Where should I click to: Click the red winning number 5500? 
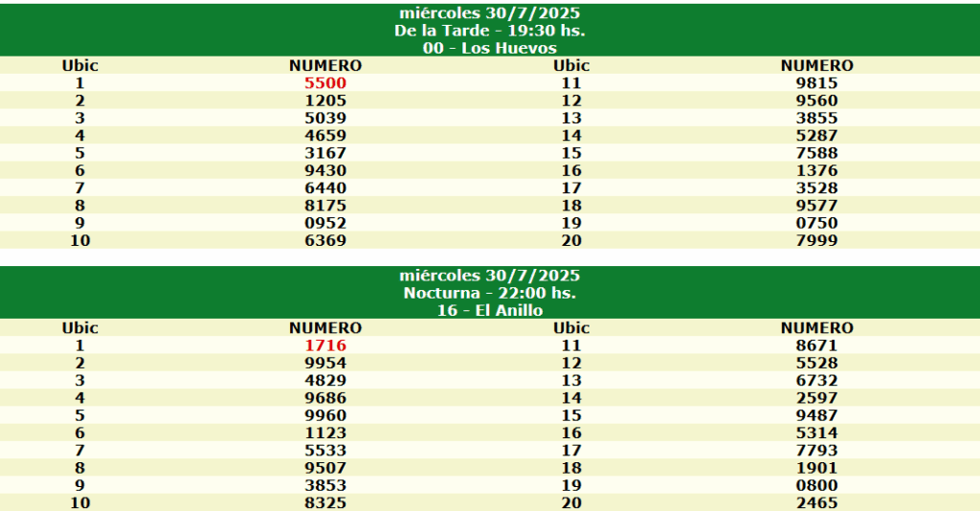[x=325, y=83]
